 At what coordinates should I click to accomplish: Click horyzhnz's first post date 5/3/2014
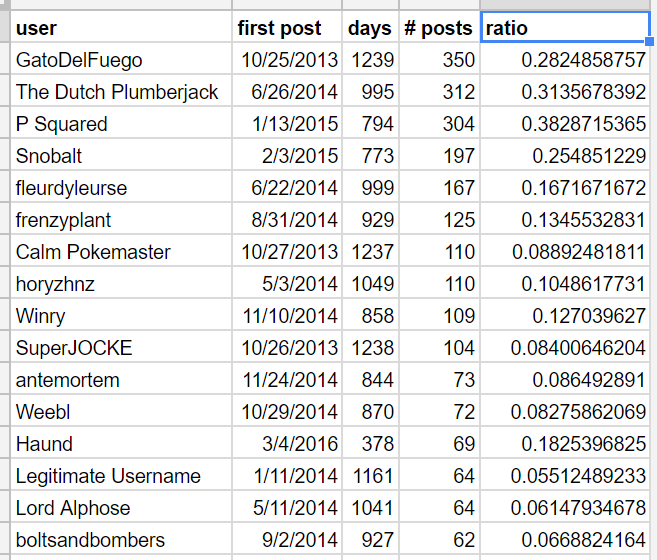tap(286, 284)
